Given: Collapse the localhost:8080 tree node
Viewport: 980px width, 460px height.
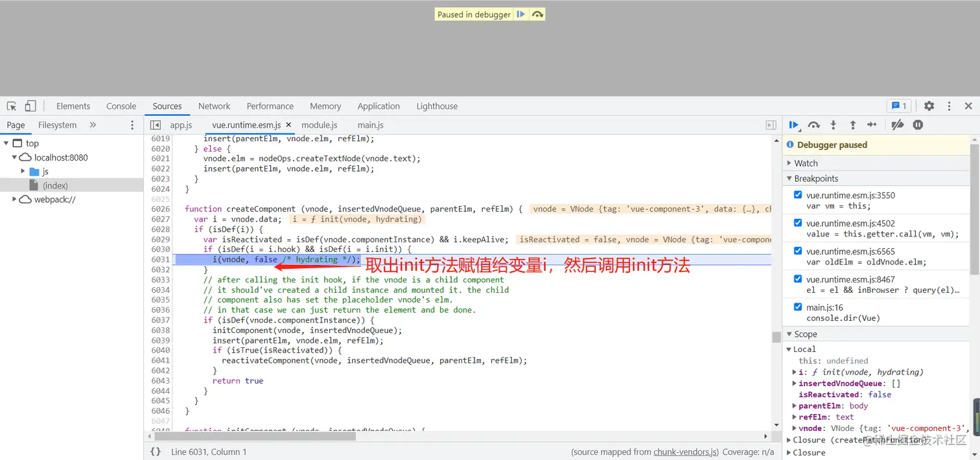Looking at the screenshot, I should [15, 157].
